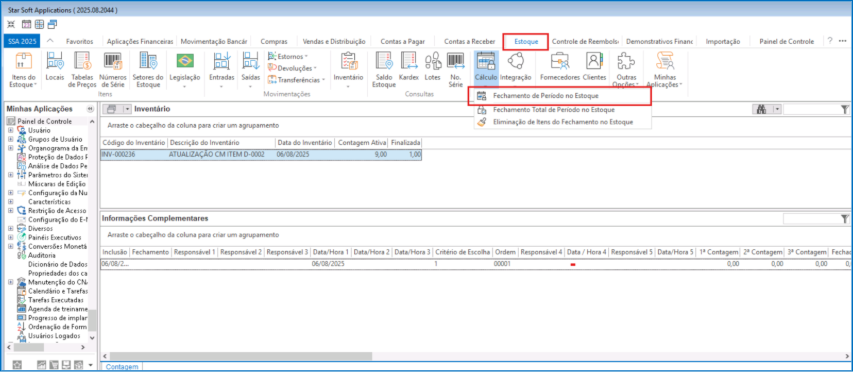This screenshot has height=372, width=853.
Task: Open Números de Série in Itens group
Action: click(x=113, y=70)
